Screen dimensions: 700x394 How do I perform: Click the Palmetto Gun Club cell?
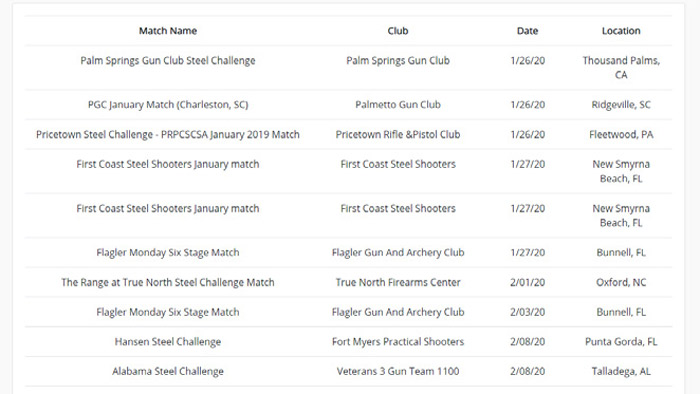[398, 105]
